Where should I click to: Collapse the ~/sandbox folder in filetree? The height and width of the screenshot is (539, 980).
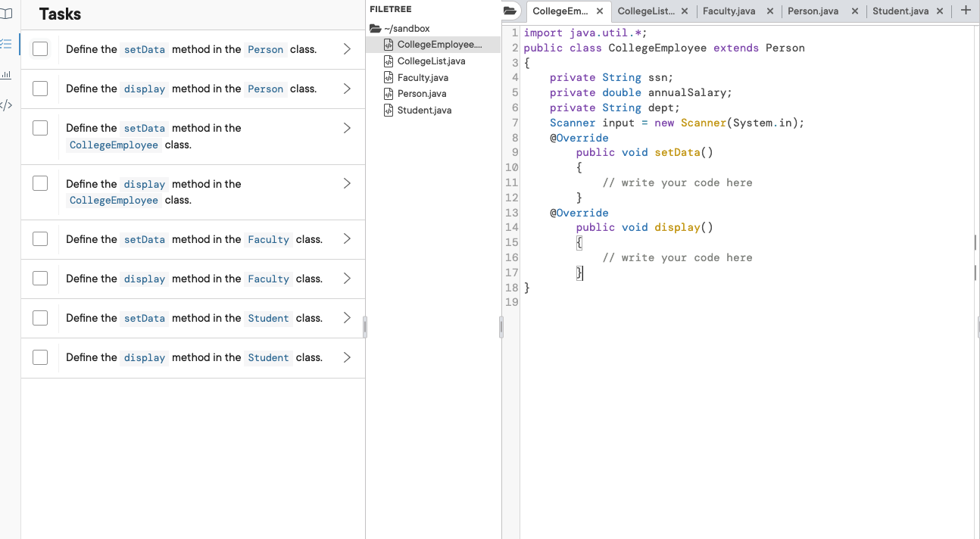pos(399,29)
